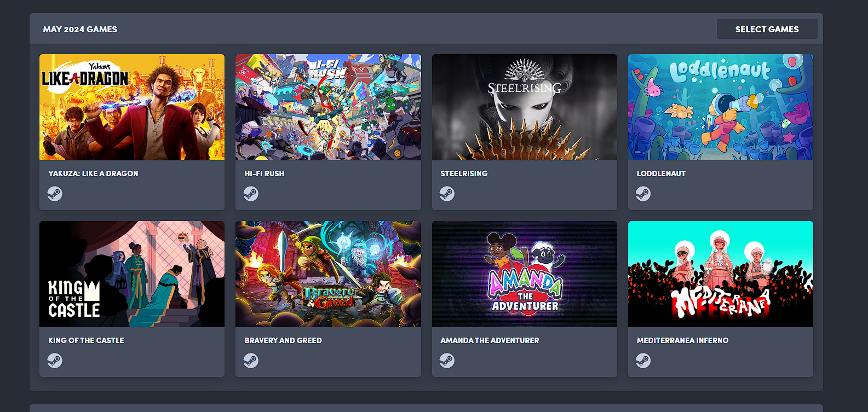Click the Steam icon under Loddlenaut
This screenshot has width=868, height=412.
click(x=643, y=194)
